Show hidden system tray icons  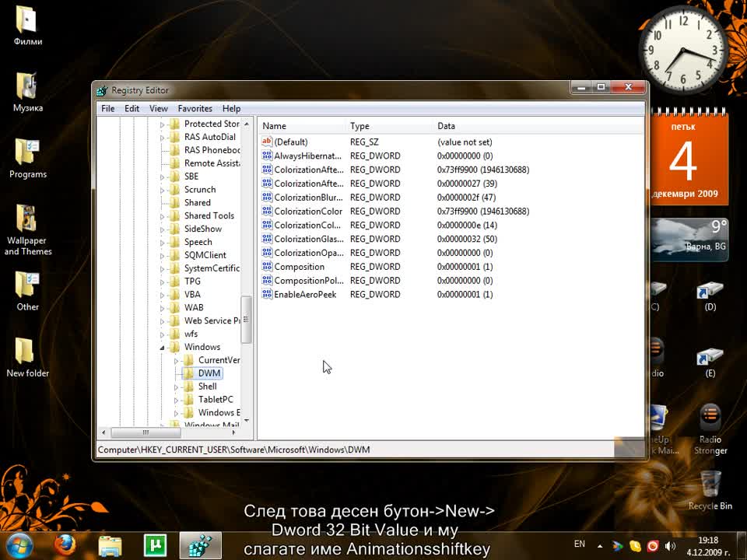[600, 546]
